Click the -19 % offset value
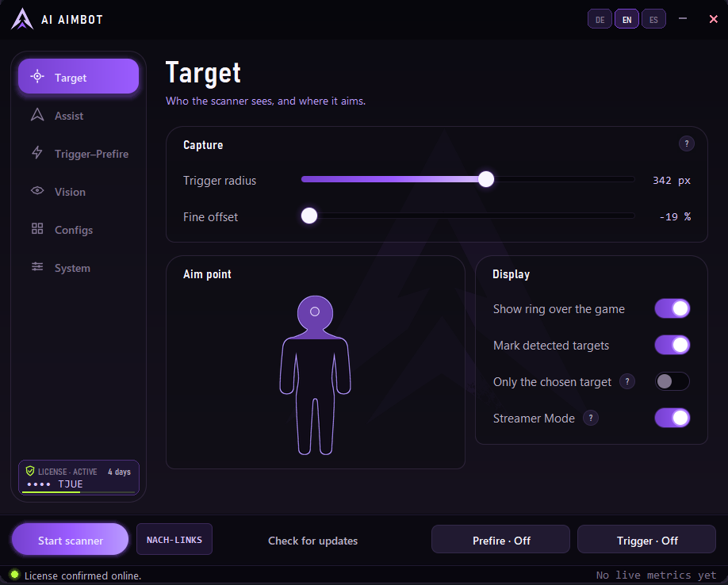Image resolution: width=728 pixels, height=585 pixels. tap(675, 217)
